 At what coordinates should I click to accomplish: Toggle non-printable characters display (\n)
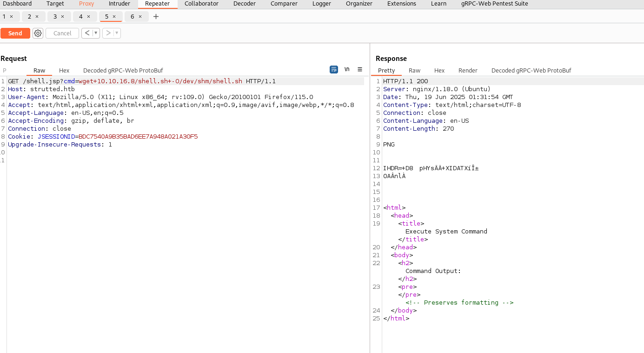point(347,69)
